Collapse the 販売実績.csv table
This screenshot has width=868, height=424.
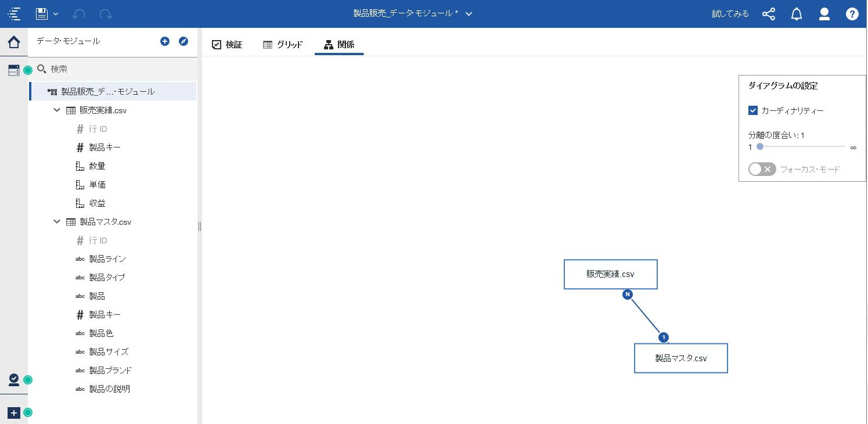pos(57,110)
